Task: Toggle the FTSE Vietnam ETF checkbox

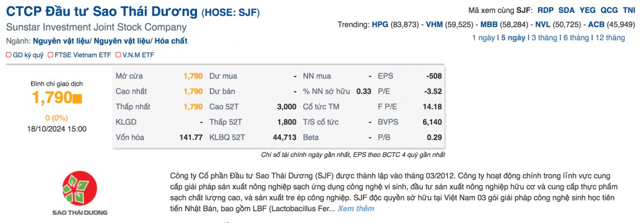Action: click(50, 55)
